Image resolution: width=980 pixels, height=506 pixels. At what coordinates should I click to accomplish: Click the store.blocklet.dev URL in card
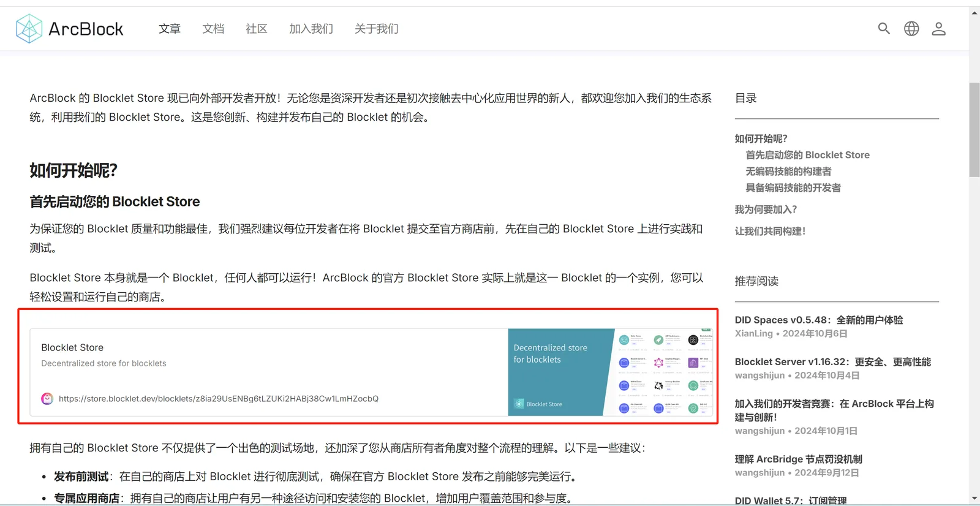pyautogui.click(x=219, y=399)
